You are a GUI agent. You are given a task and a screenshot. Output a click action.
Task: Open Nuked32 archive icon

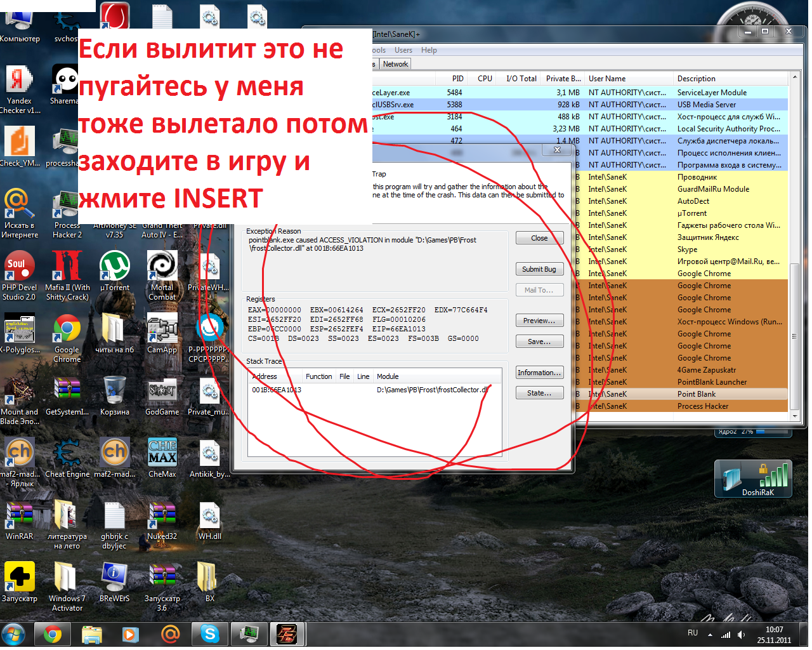pyautogui.click(x=162, y=521)
